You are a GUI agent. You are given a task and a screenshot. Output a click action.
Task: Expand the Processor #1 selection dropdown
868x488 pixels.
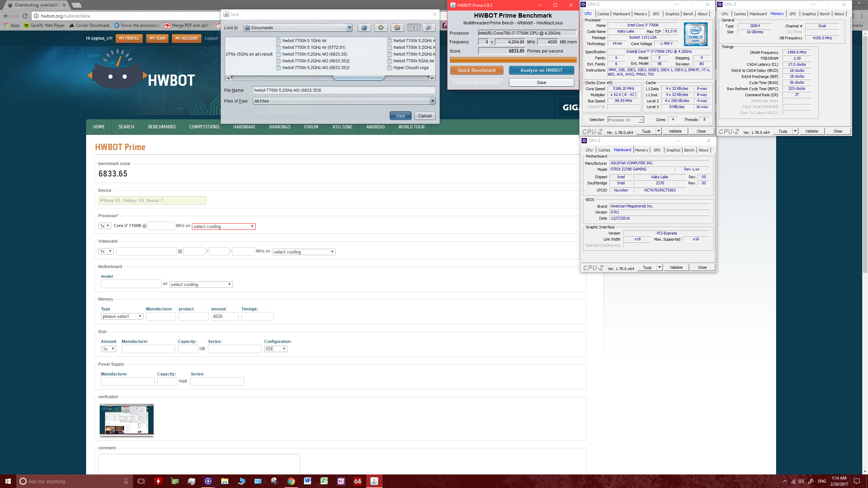tap(641, 120)
